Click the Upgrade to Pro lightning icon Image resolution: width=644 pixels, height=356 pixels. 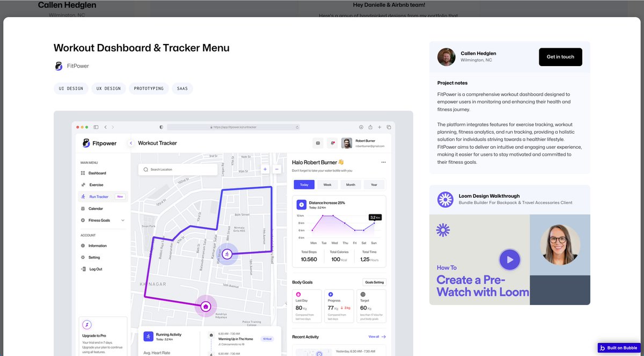click(x=87, y=325)
